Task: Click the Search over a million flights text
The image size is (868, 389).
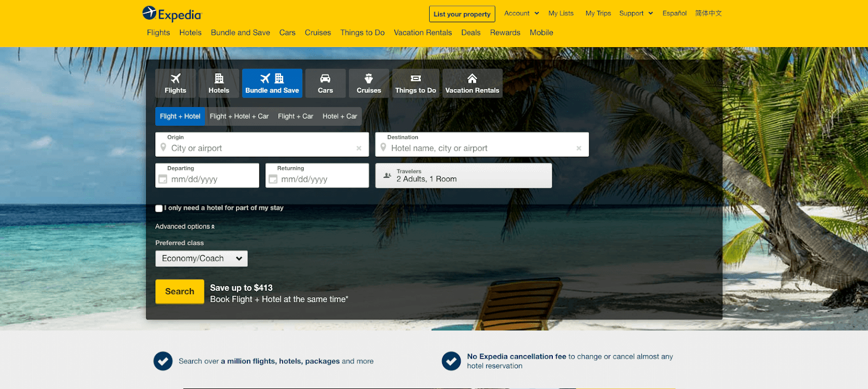Action: (x=276, y=361)
